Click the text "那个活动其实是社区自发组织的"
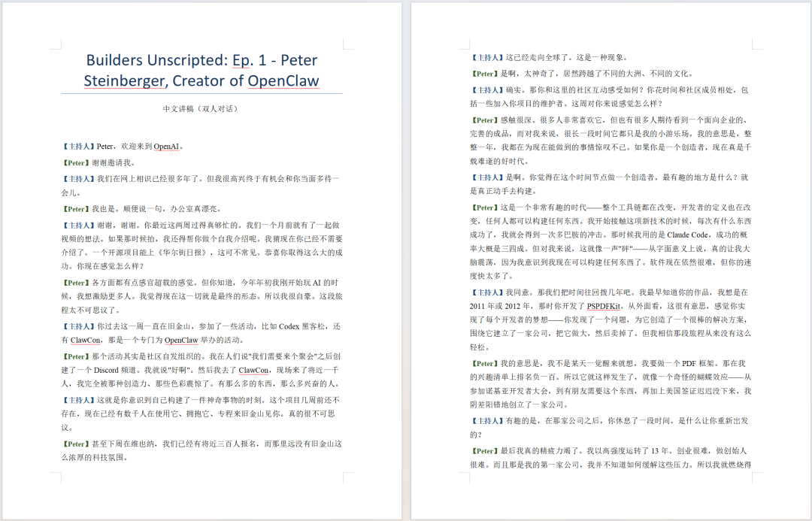 pyautogui.click(x=149, y=356)
